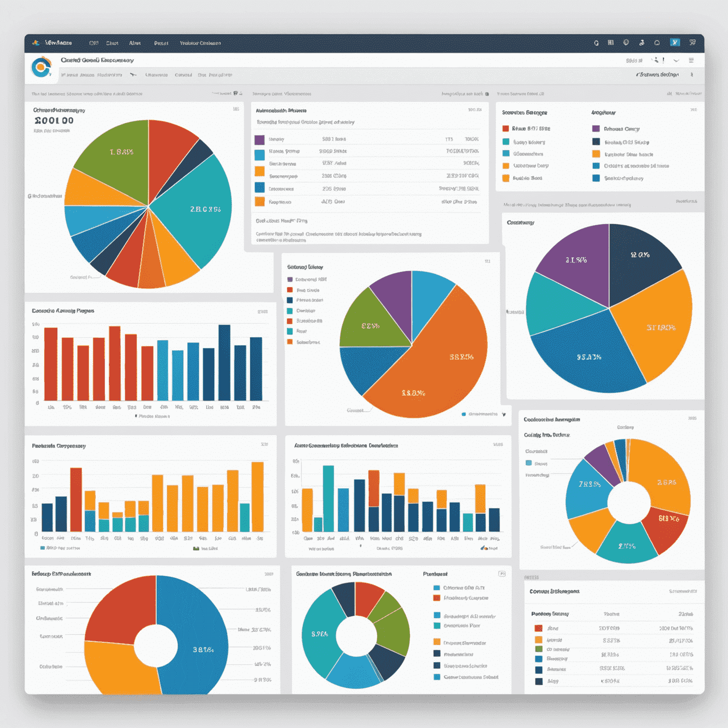Click the navy swatch in center pie legend
The height and width of the screenshot is (728, 728).
(290, 300)
